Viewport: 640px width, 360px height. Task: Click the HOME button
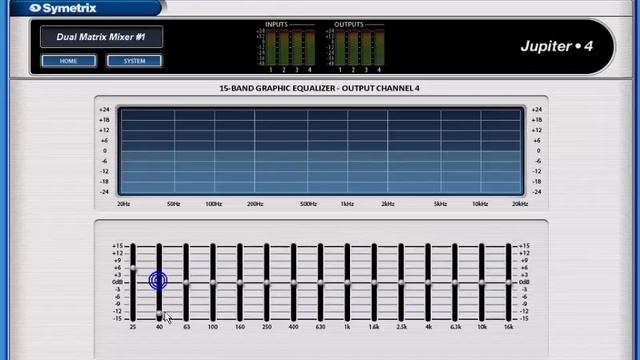pos(69,61)
